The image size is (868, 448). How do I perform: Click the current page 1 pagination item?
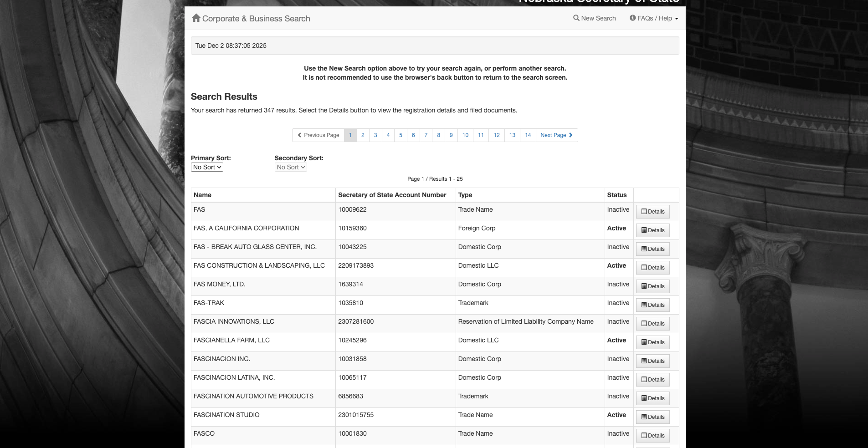[350, 135]
